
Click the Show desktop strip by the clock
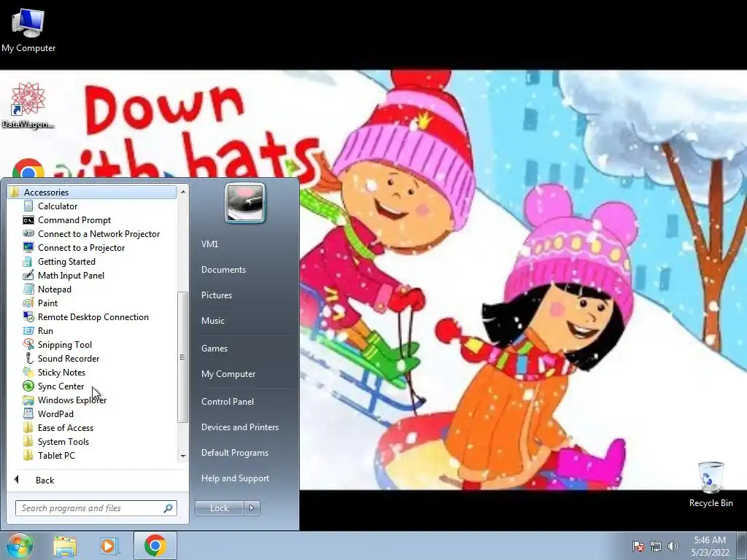[x=742, y=545]
